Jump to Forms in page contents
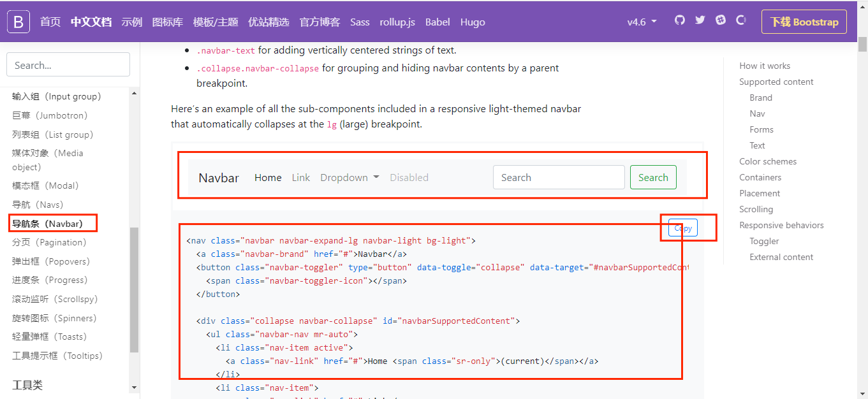868x399 pixels. pyautogui.click(x=761, y=129)
